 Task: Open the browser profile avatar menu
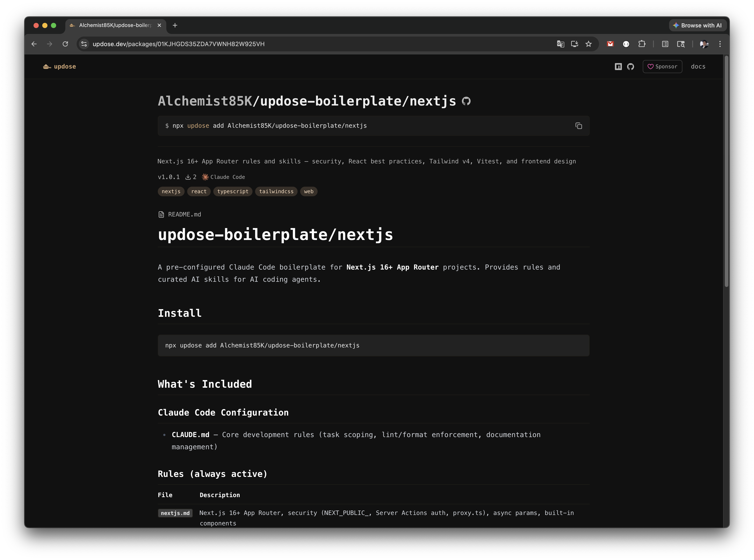click(704, 44)
